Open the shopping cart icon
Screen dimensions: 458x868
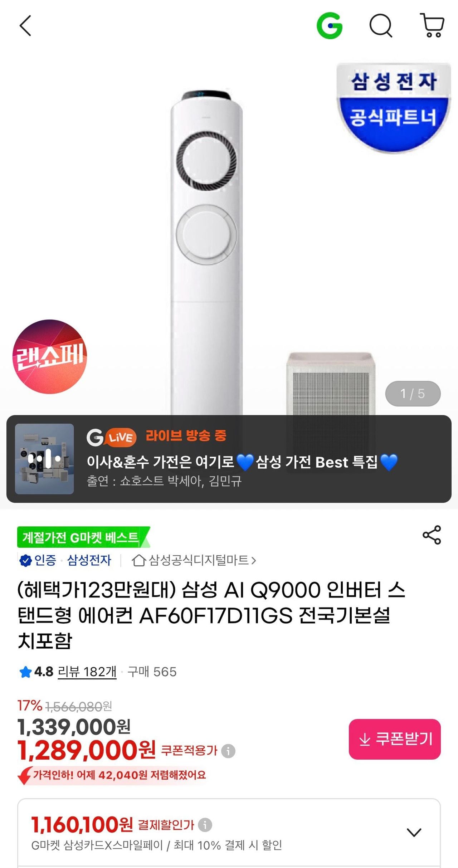[x=432, y=25]
